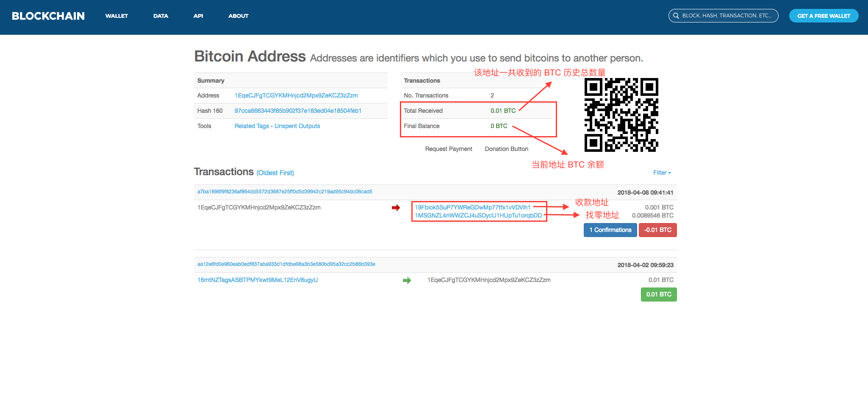Click transaction hash starting with a7ba1696
The width and height of the screenshot is (868, 402).
tap(285, 192)
